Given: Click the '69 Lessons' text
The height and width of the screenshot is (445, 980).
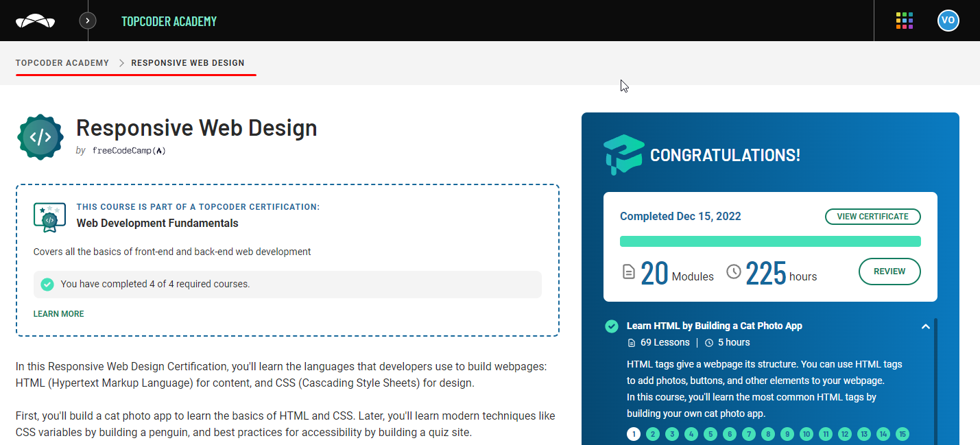Looking at the screenshot, I should (x=665, y=343).
